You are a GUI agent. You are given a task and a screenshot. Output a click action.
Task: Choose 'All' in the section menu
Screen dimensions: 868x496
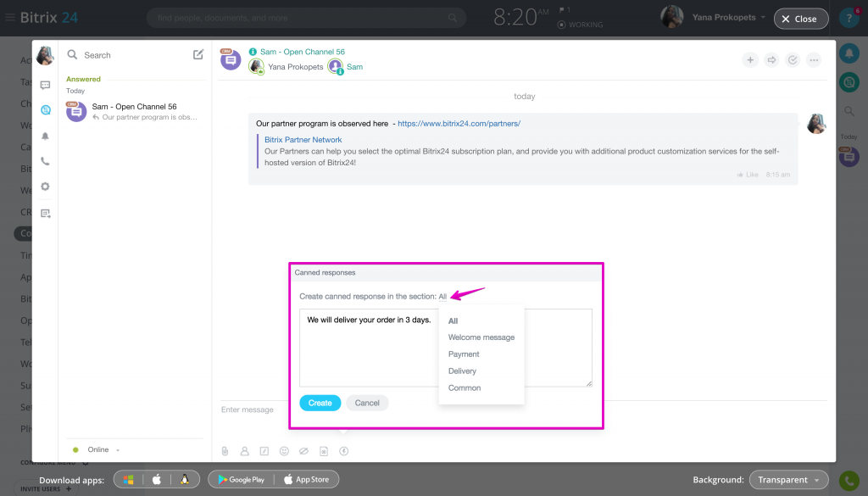(453, 321)
